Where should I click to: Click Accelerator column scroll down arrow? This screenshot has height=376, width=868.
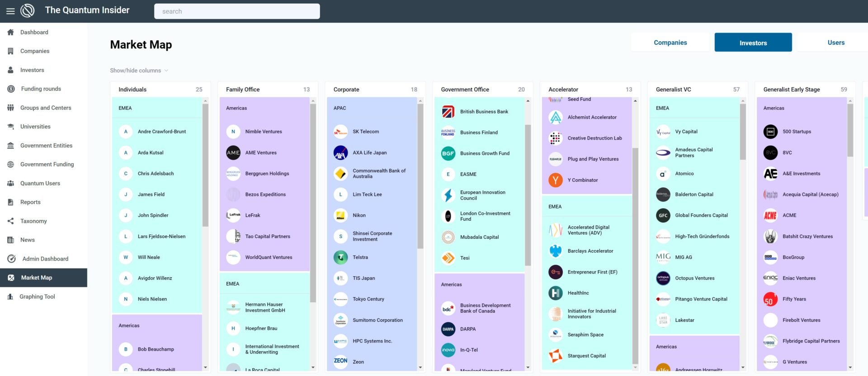click(635, 367)
